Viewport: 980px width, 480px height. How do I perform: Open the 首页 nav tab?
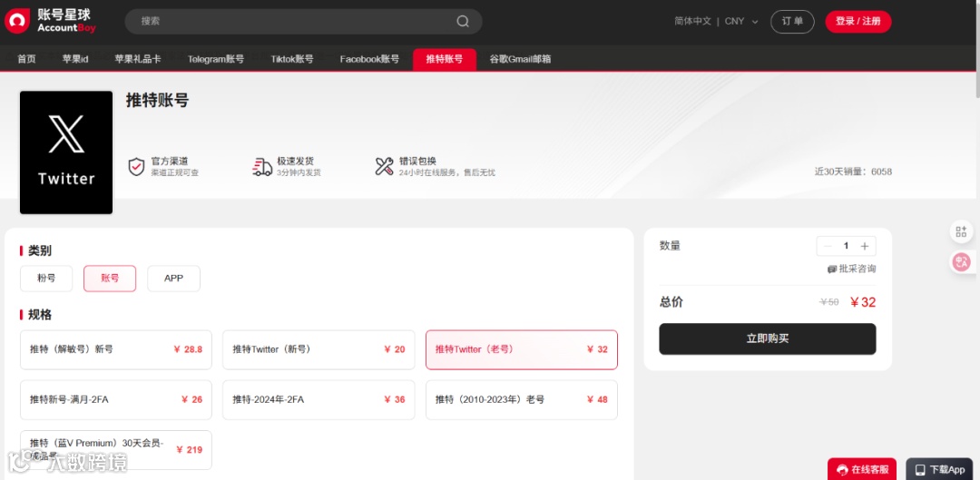point(26,59)
